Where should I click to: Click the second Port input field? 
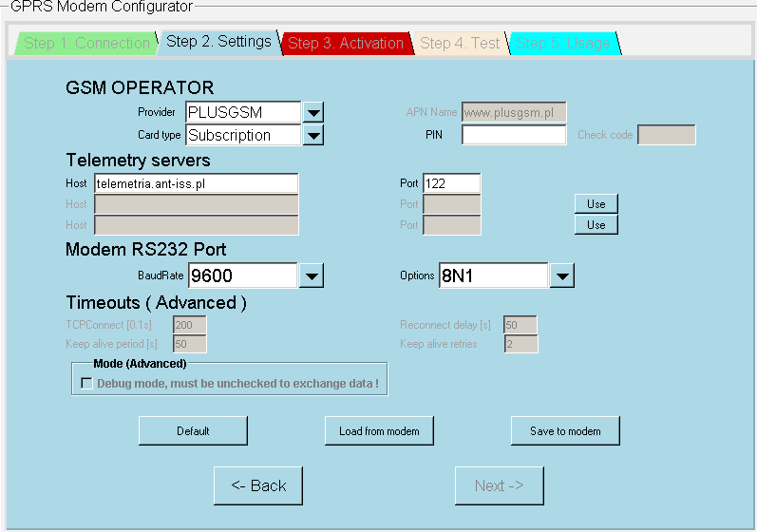[x=451, y=204]
